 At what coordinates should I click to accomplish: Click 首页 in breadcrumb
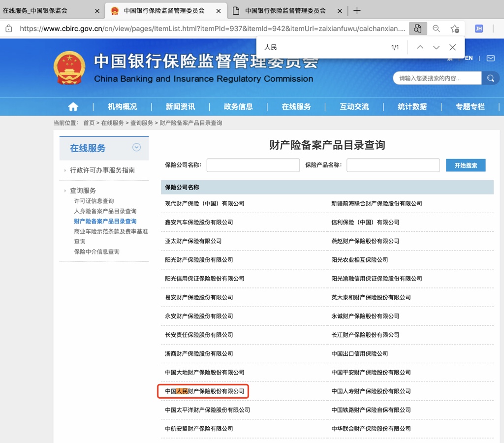pyautogui.click(x=89, y=123)
